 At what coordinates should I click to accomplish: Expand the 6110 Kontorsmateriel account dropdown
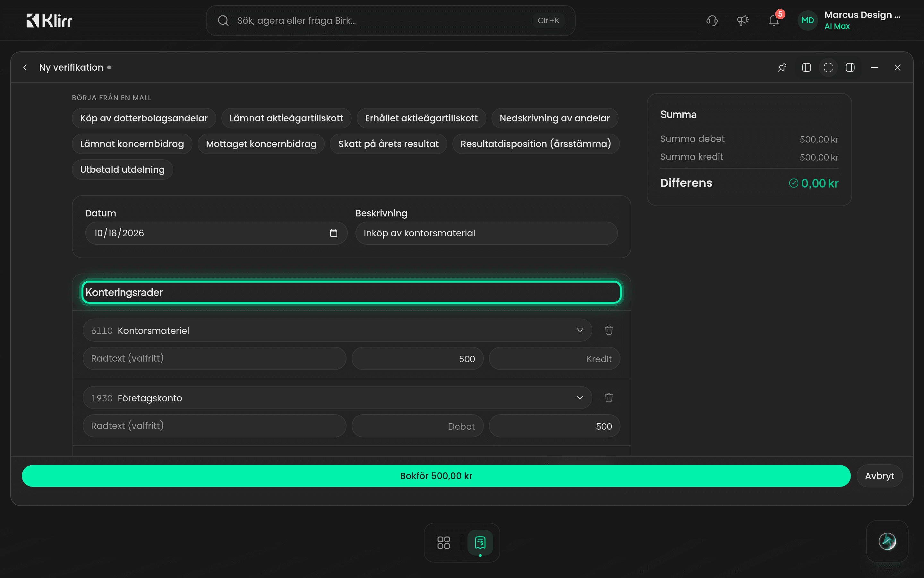tap(580, 330)
